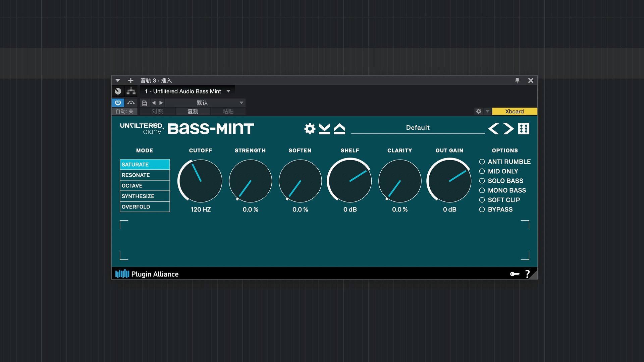The width and height of the screenshot is (644, 362).
Task: Select next host preset triangle
Action: coord(161,103)
